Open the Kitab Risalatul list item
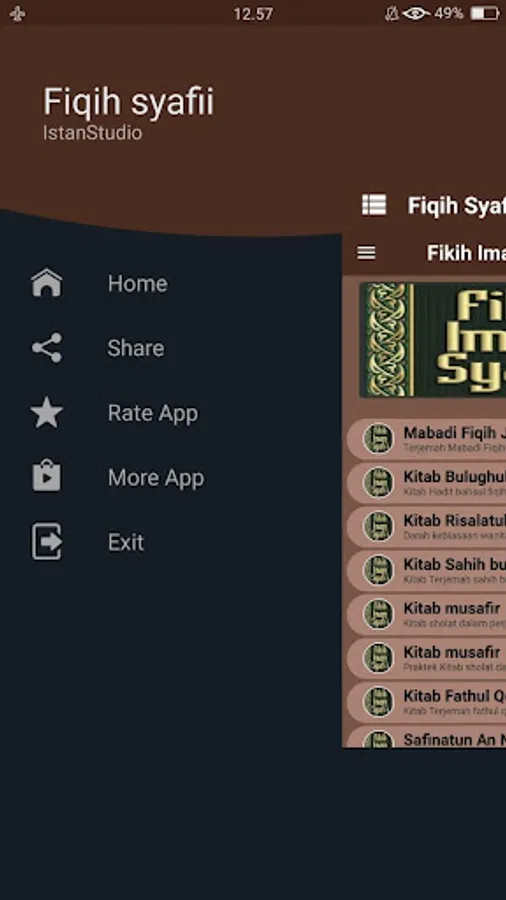 click(426, 526)
